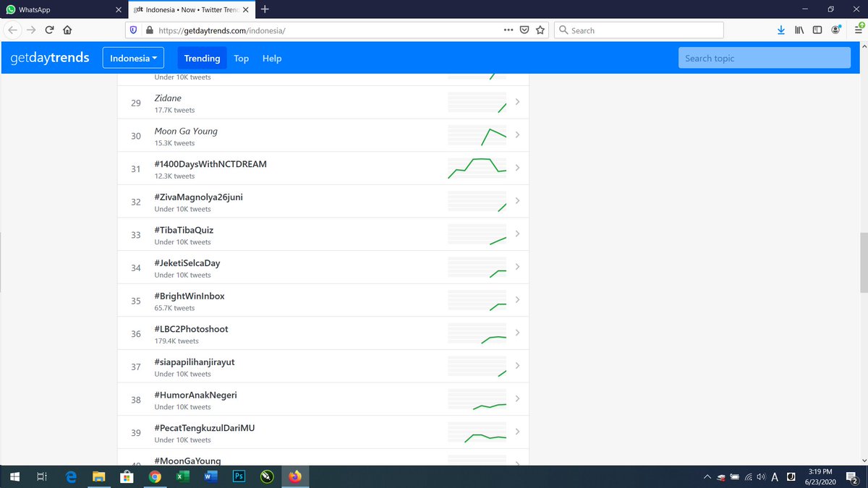Click the getdaytrends logo
The width and height of the screenshot is (868, 488).
pyautogui.click(x=50, y=58)
